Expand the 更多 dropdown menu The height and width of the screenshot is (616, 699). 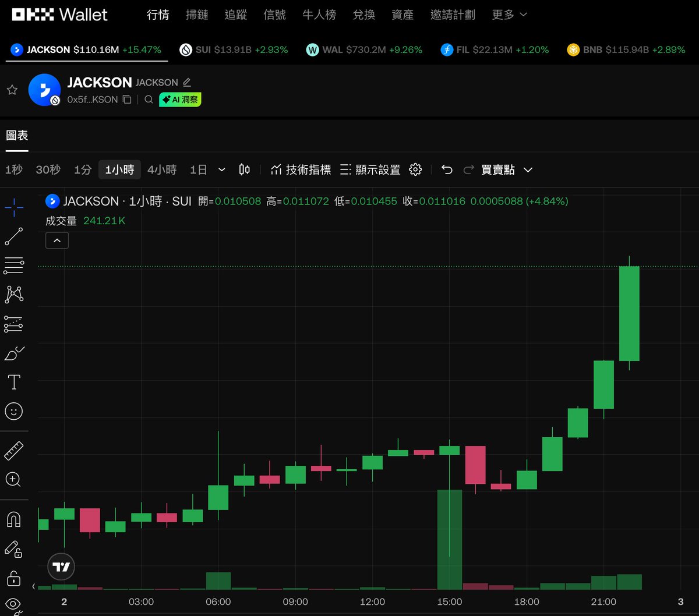510,15
